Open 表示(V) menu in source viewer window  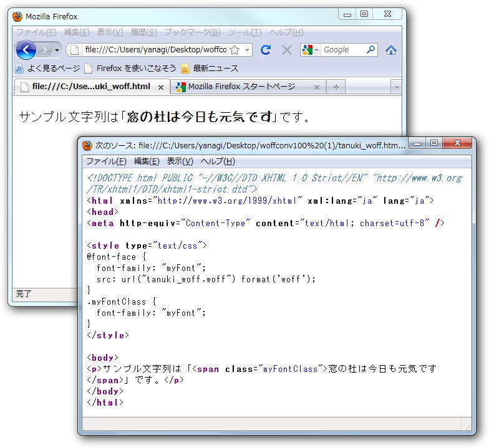(180, 161)
